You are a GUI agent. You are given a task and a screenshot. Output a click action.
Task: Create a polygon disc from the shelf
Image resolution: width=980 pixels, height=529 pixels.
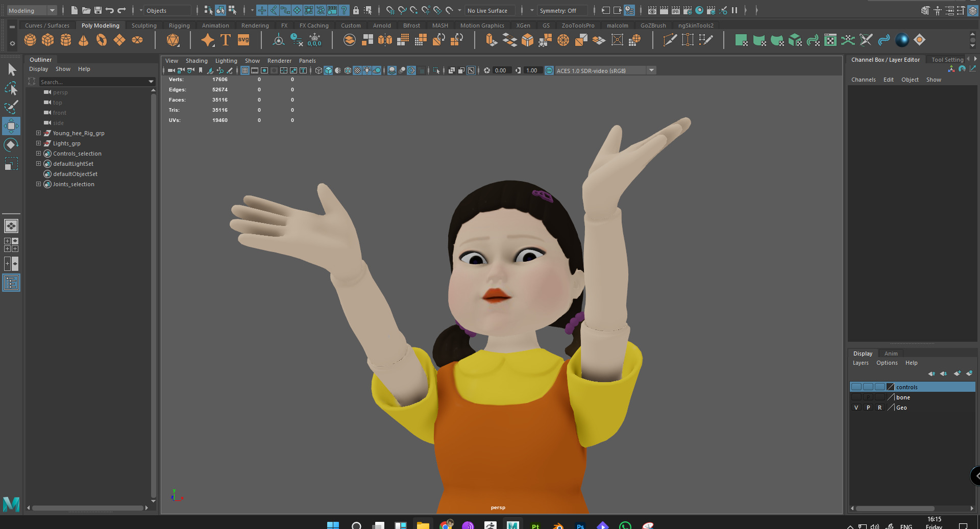(x=137, y=40)
